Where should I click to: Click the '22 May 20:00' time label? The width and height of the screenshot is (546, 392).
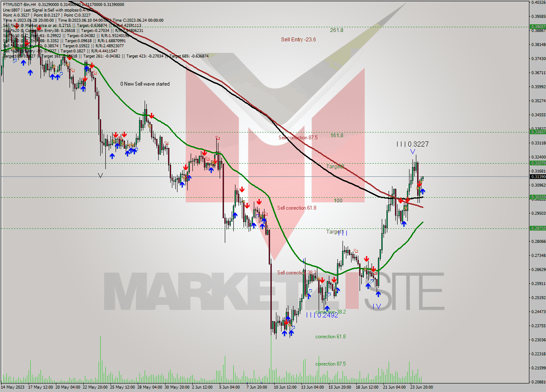coord(95,387)
